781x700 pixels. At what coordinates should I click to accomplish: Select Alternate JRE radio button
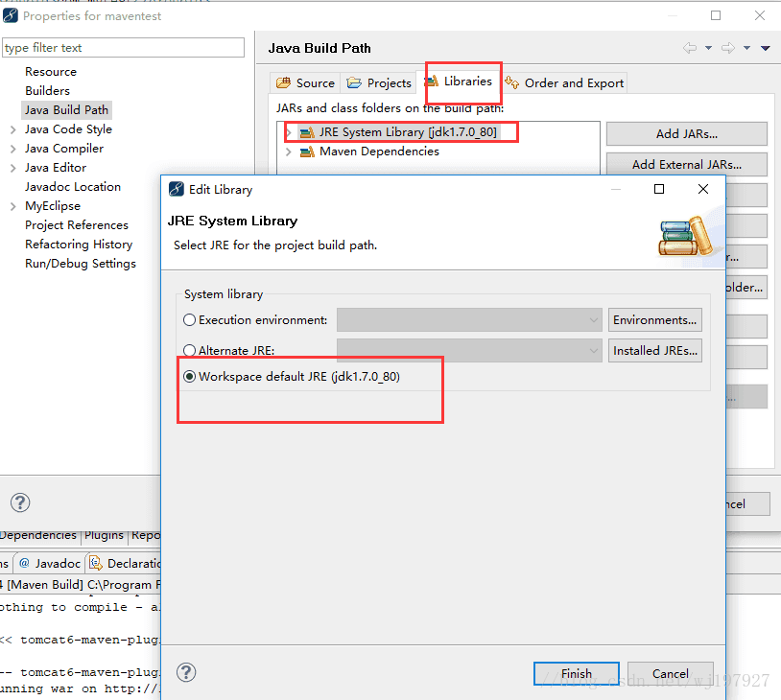[x=189, y=351]
